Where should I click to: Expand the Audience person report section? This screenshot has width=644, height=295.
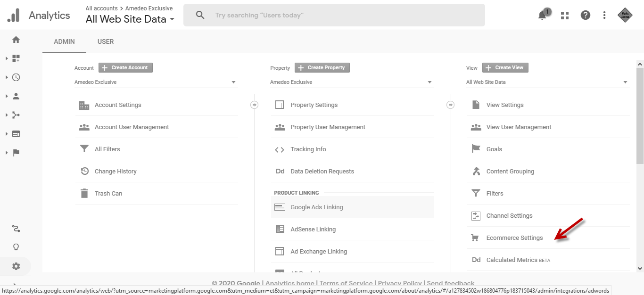click(16, 96)
